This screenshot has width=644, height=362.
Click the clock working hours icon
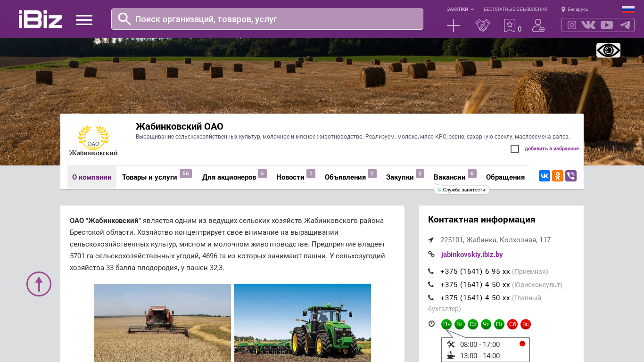click(431, 324)
